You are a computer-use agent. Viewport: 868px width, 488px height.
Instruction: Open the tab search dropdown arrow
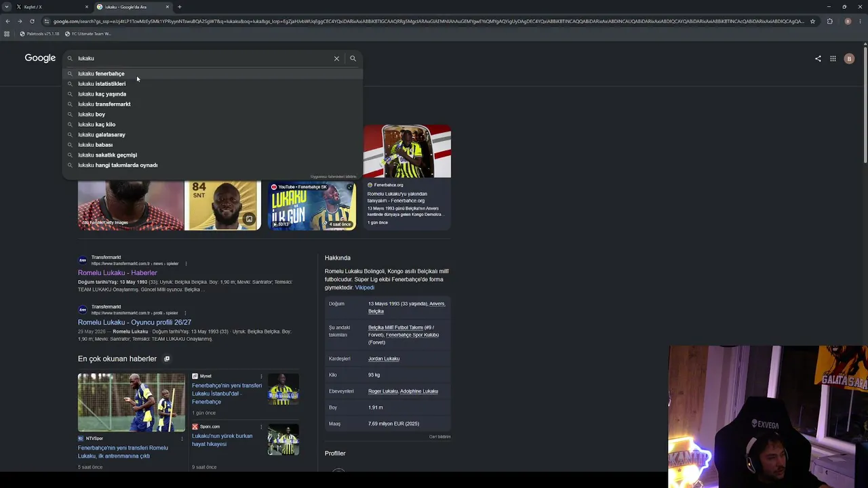click(x=7, y=7)
